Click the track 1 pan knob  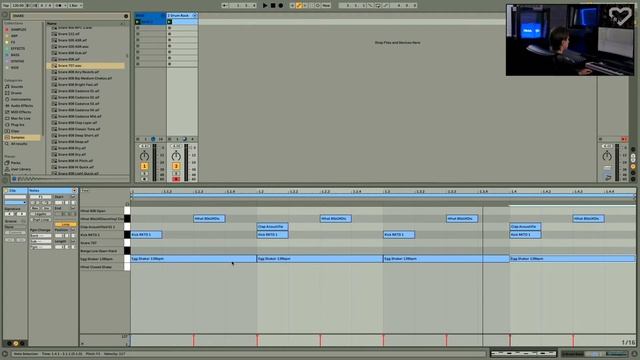coord(144,156)
